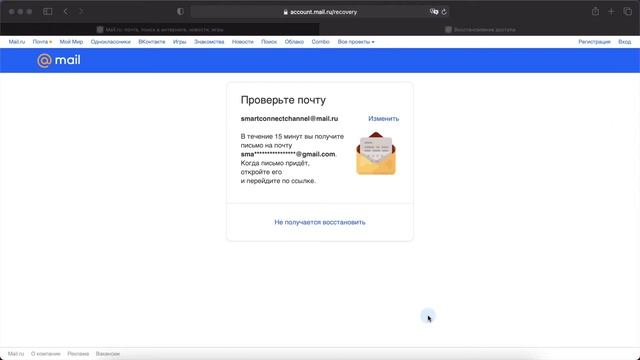
Task: Open footer Реклама link
Action: tap(78, 353)
